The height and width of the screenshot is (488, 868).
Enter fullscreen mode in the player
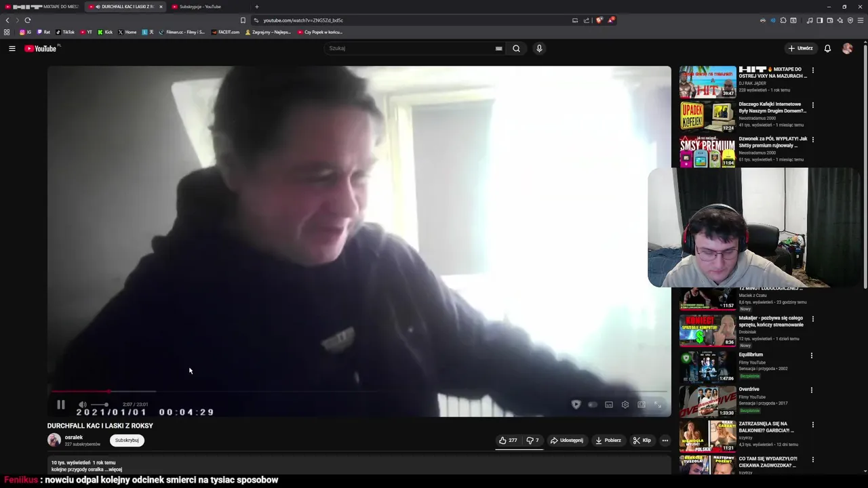click(x=658, y=405)
